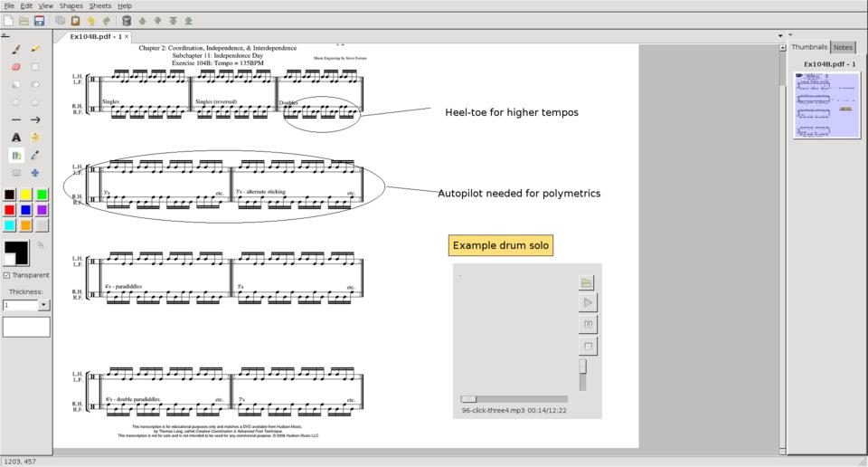Choose the arrow line tool
This screenshot has width=868, height=467.
click(35, 119)
